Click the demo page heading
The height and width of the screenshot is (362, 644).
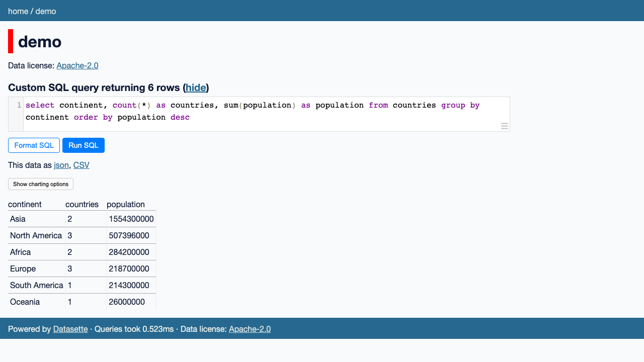(x=40, y=41)
